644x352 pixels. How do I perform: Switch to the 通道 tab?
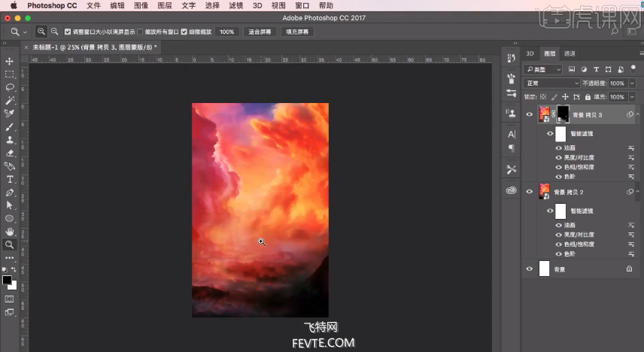coord(570,53)
